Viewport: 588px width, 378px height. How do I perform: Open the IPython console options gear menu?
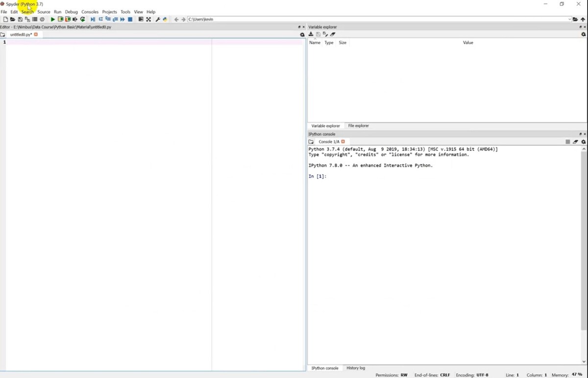coord(583,142)
